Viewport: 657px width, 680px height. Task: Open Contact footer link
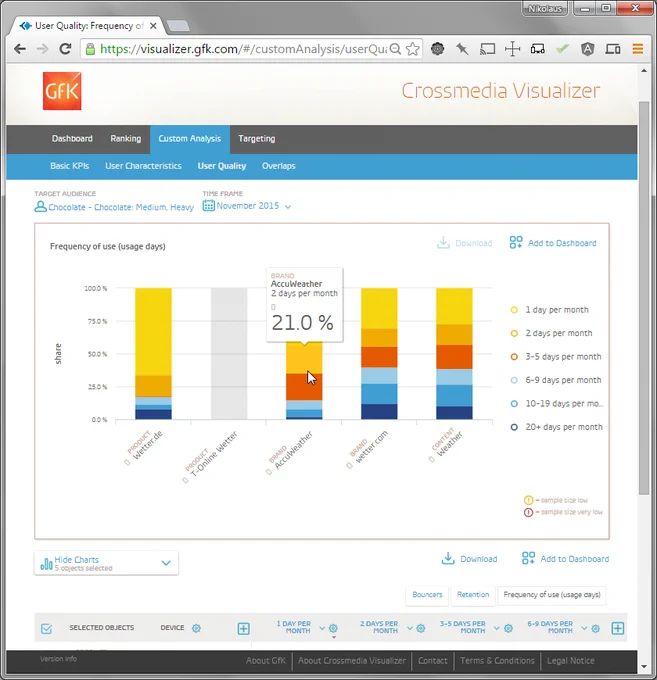pyautogui.click(x=432, y=660)
